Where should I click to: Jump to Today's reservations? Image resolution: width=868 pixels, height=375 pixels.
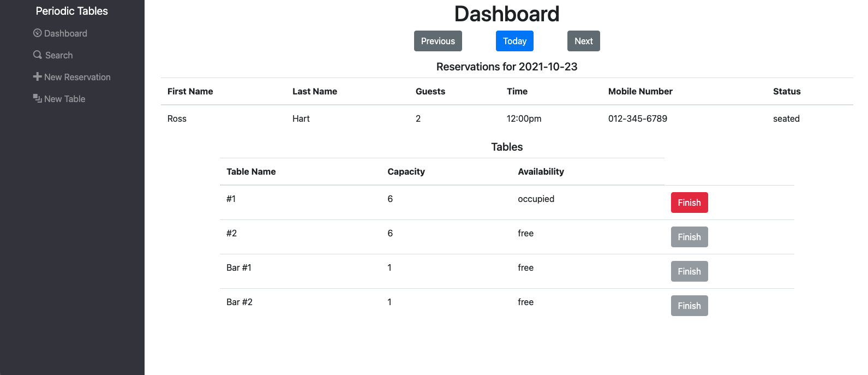[514, 41]
